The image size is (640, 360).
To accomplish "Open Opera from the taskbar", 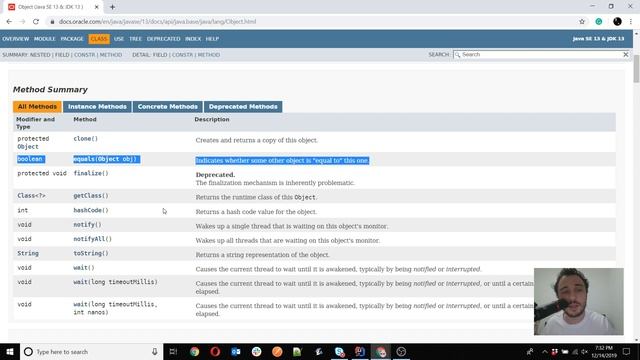I will [x=215, y=351].
